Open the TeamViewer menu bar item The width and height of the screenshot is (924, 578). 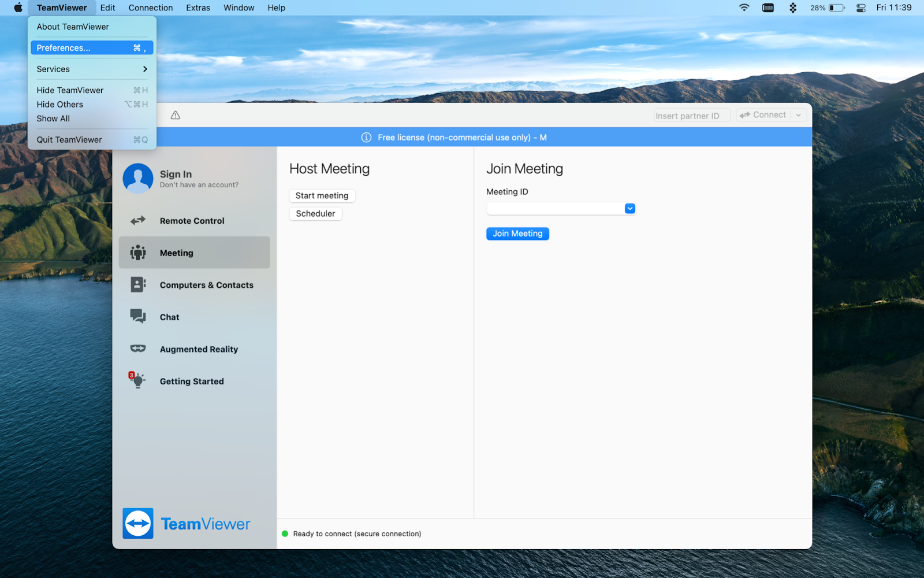(x=62, y=8)
